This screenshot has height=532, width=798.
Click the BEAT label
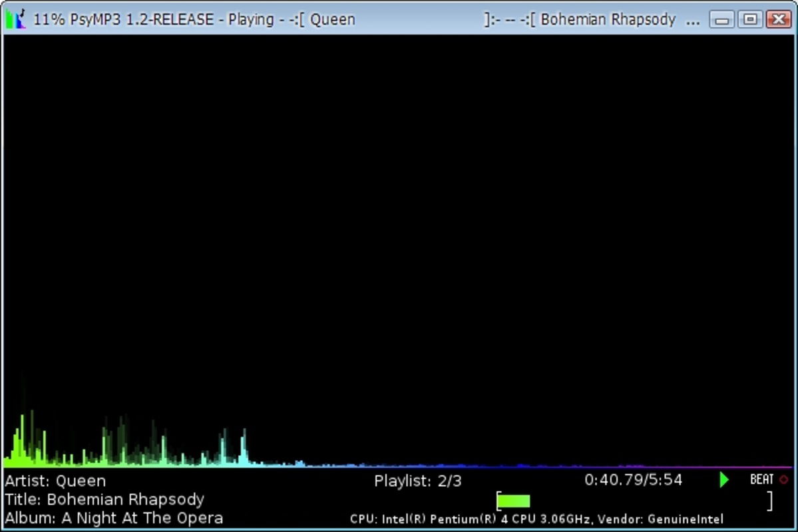tap(762, 479)
